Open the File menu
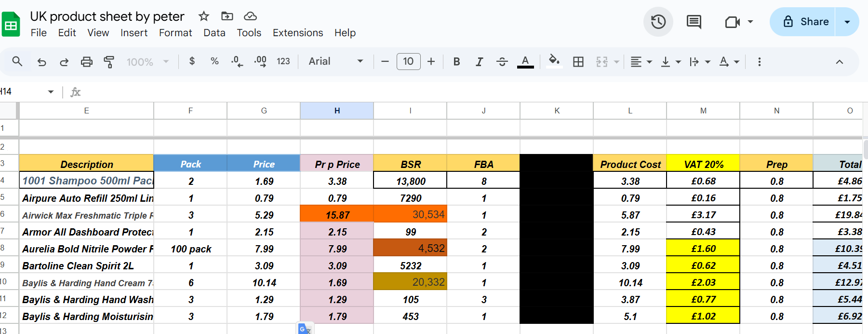Image resolution: width=868 pixels, height=334 pixels. 39,33
